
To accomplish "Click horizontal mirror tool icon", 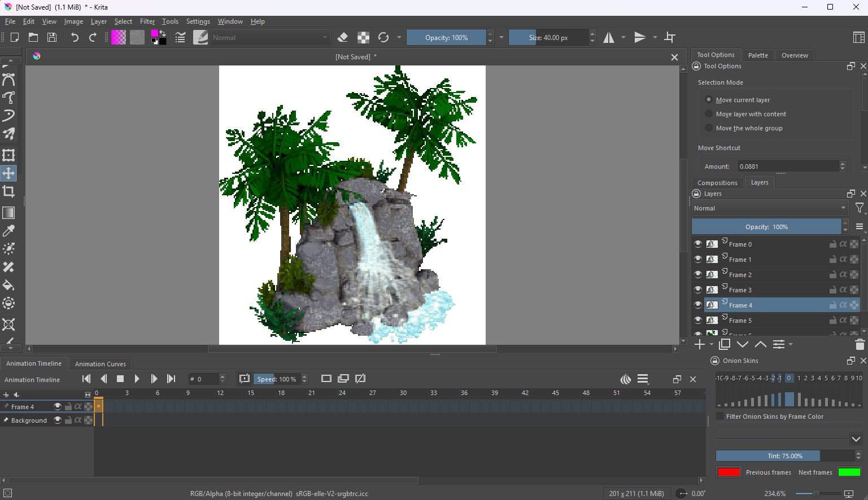I will pyautogui.click(x=609, y=38).
